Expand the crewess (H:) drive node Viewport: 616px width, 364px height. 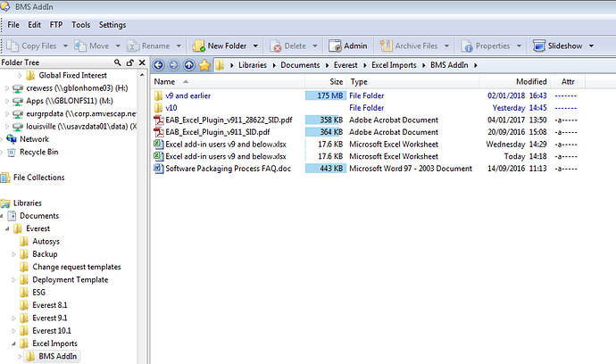(x=6, y=88)
